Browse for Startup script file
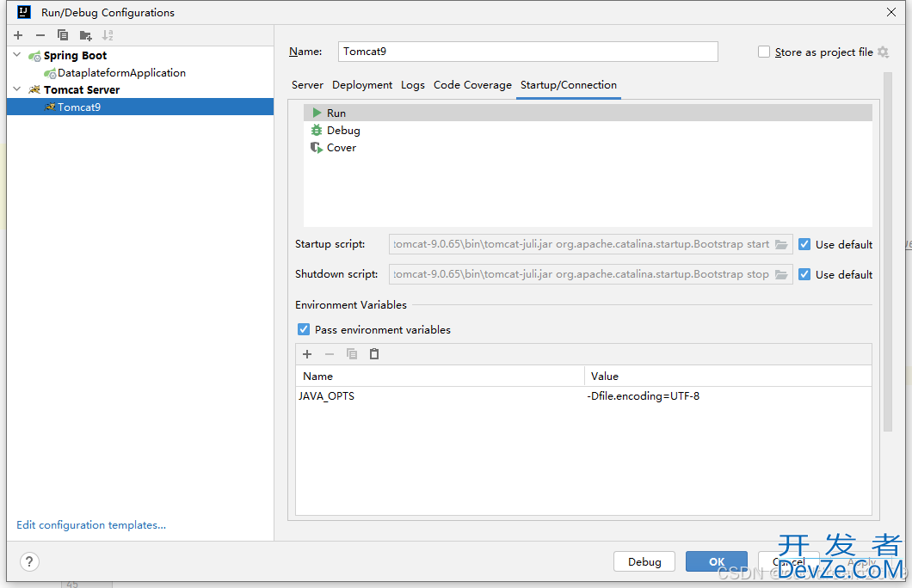 coord(781,245)
